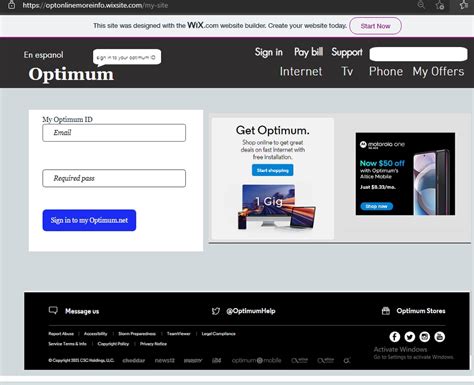Focus the Email input field
This screenshot has width=474, height=385.
point(114,133)
